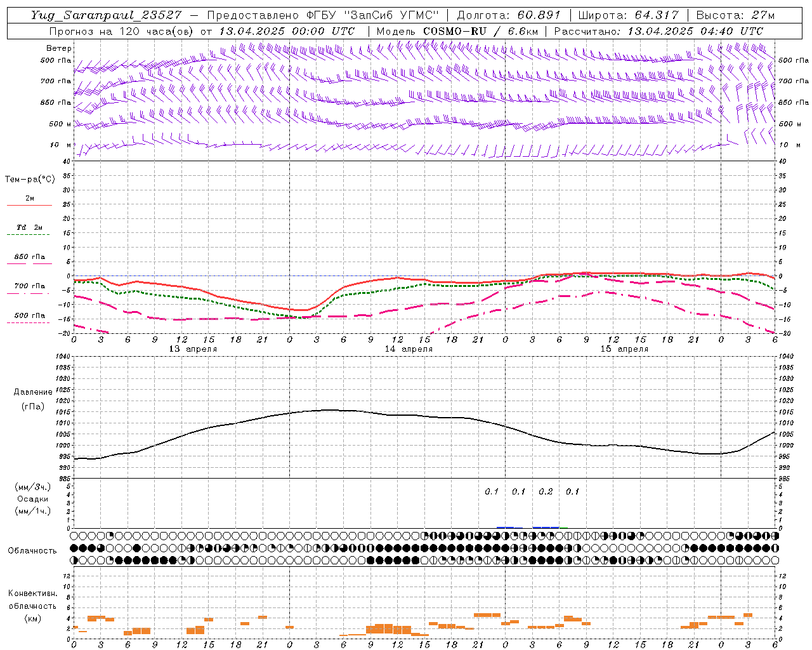
Task: Click the '13 апреля' date label
Action: (193, 349)
